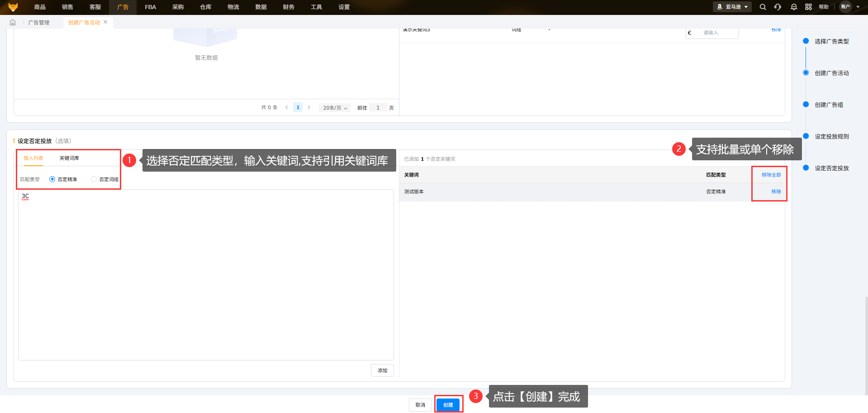Open the notifications bell icon
Screen dimensions: 868x413
coord(793,7)
